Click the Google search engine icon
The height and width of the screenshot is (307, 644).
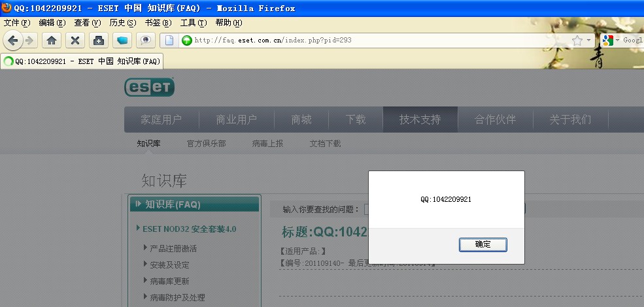(607, 40)
